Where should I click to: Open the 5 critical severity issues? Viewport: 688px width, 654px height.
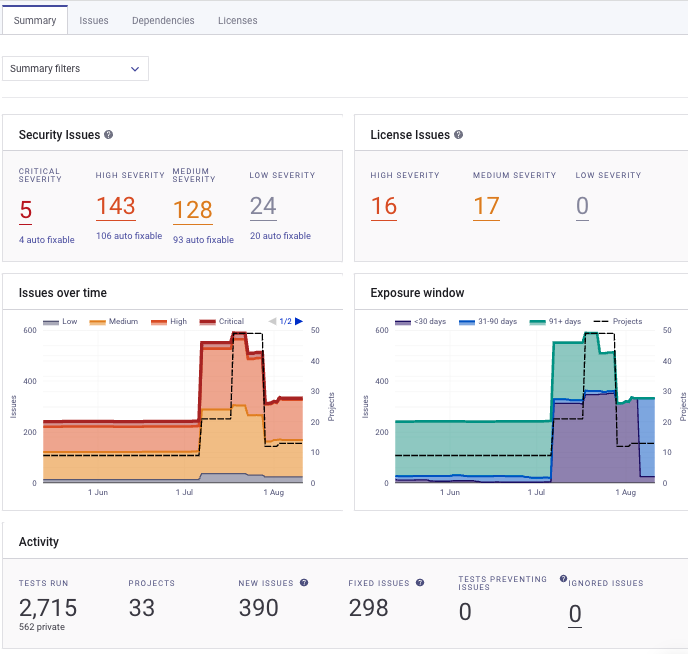pos(26,210)
